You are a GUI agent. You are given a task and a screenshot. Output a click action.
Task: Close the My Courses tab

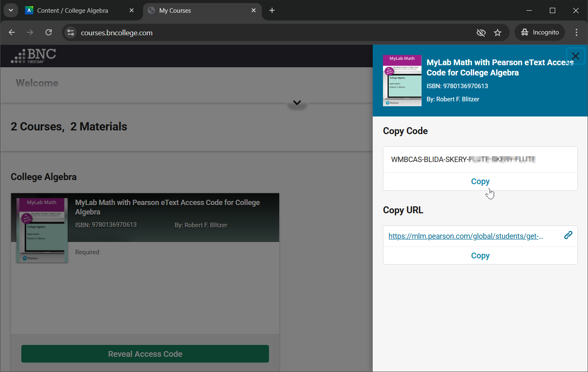(x=254, y=10)
